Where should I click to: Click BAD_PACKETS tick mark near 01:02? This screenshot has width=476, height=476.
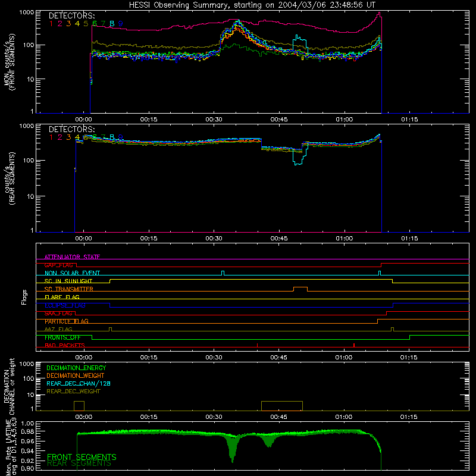[x=354, y=345]
